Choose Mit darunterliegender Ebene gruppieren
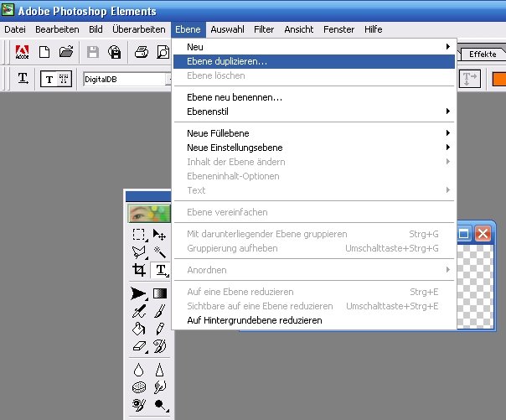 point(314,234)
